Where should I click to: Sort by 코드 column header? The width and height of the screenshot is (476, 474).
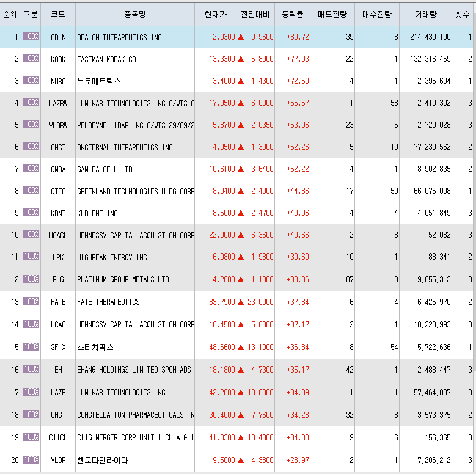pyautogui.click(x=58, y=14)
